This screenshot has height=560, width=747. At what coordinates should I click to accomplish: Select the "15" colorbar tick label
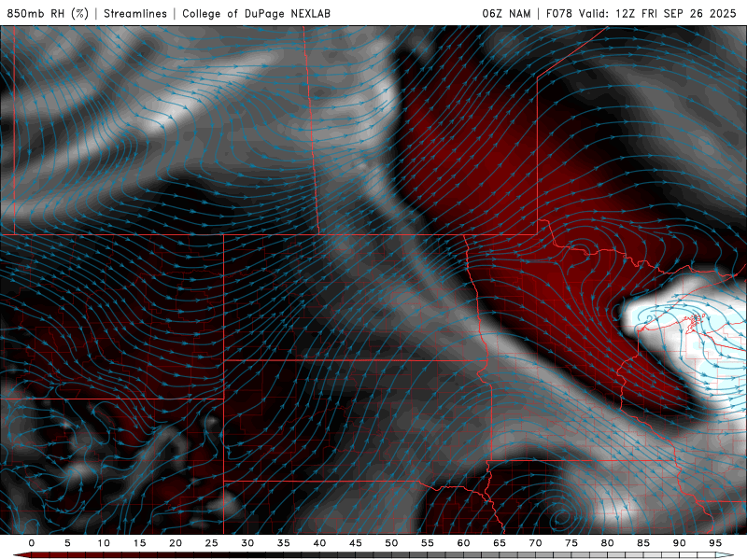[x=139, y=543]
